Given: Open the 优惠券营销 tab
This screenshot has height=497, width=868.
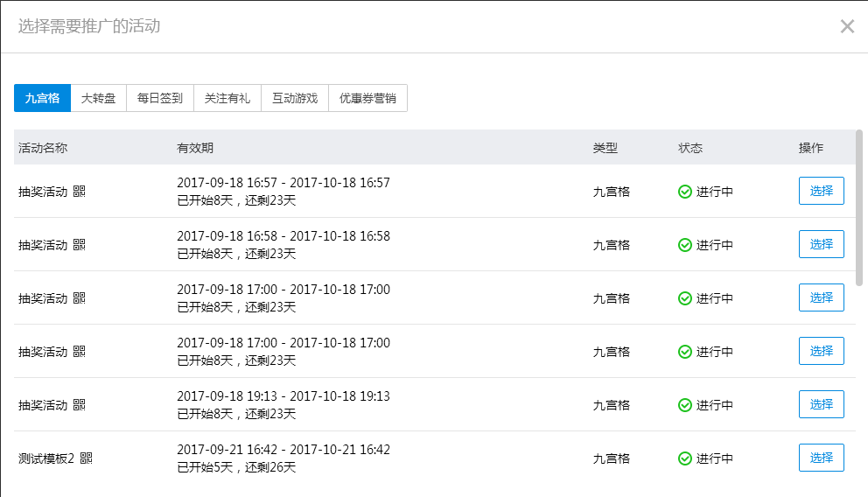Looking at the screenshot, I should click(367, 98).
